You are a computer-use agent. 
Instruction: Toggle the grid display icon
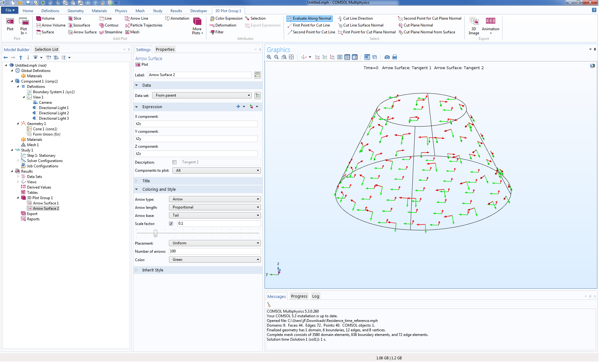tap(340, 57)
